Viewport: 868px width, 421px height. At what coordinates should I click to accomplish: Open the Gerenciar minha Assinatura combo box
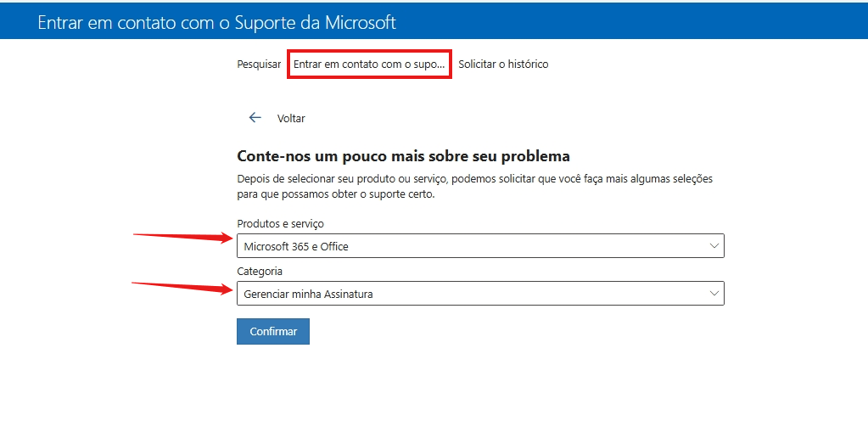click(x=480, y=294)
